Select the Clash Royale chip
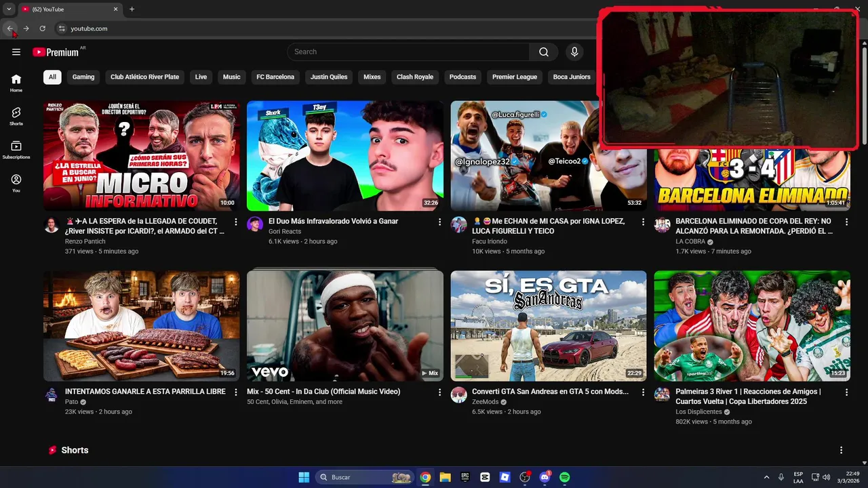 point(415,77)
